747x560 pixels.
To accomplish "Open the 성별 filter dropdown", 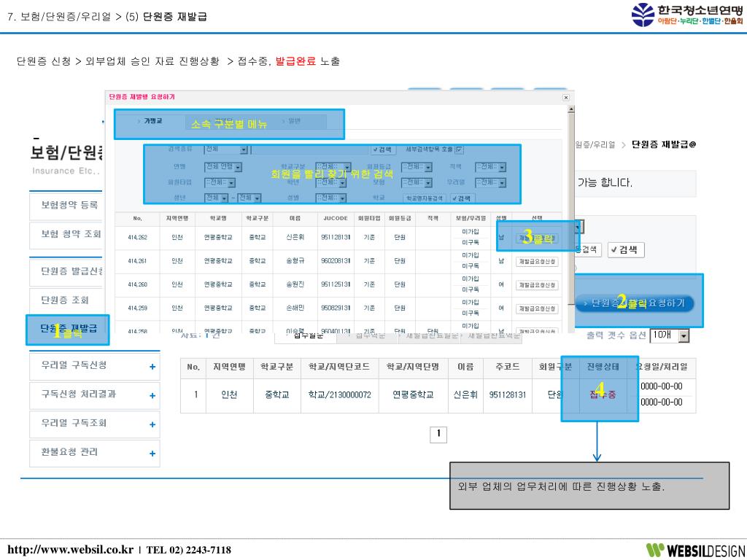I will pyautogui.click(x=331, y=198).
